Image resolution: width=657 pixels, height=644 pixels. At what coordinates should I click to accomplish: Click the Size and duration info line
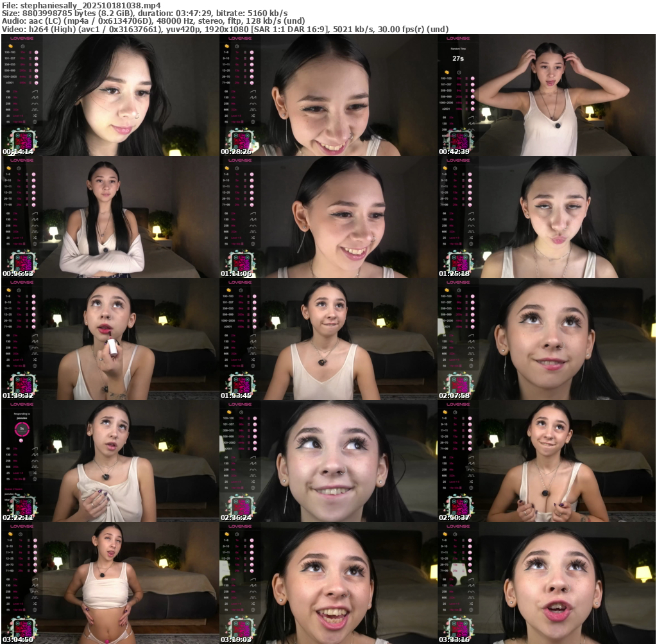point(144,13)
